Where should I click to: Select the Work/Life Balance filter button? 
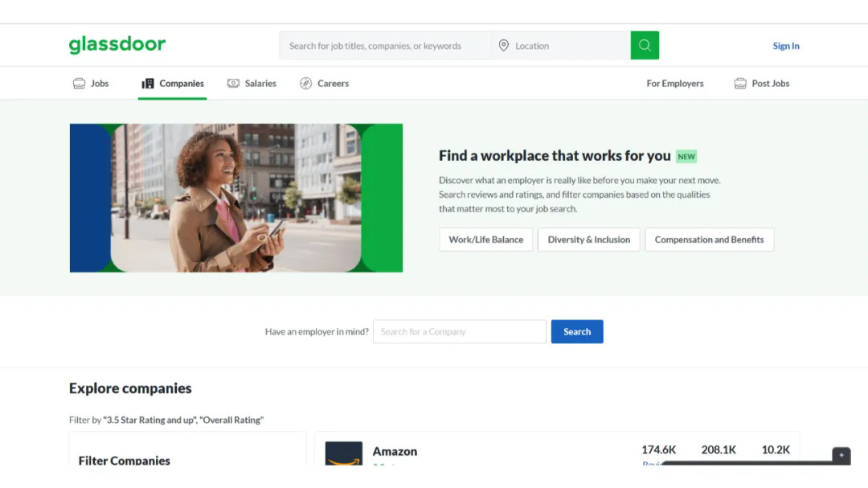pos(485,240)
